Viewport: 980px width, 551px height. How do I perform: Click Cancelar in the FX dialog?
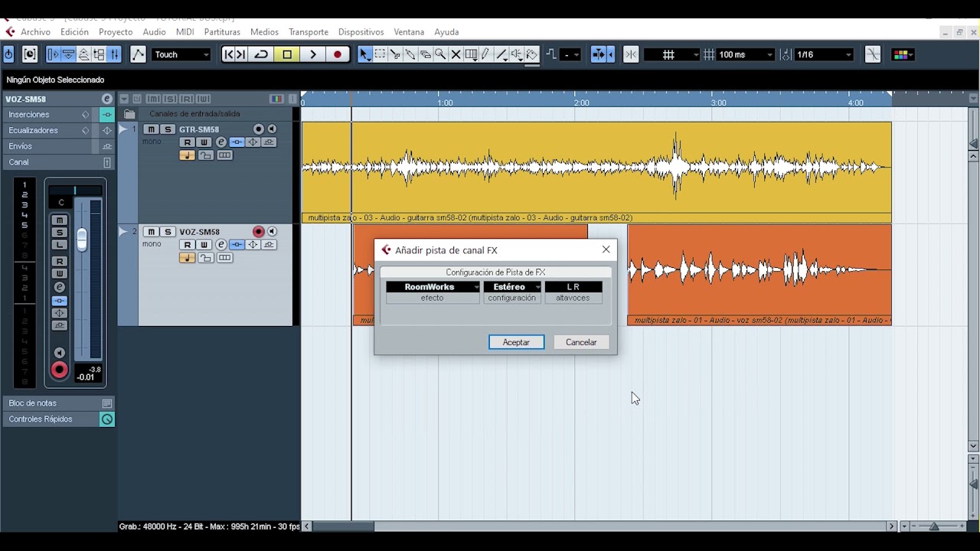point(581,342)
